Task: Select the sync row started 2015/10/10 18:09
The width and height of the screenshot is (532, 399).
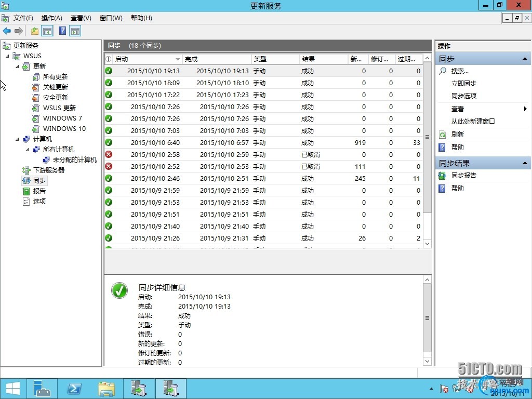Action: (x=264, y=83)
